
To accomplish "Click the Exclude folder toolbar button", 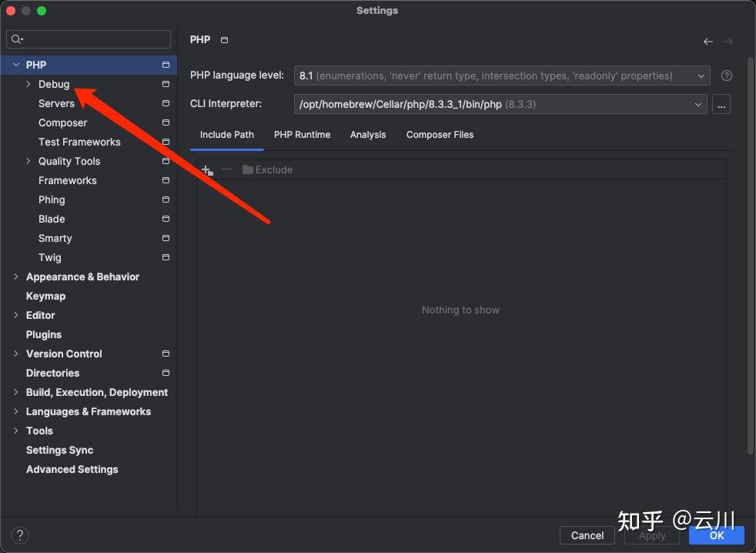I will click(268, 170).
